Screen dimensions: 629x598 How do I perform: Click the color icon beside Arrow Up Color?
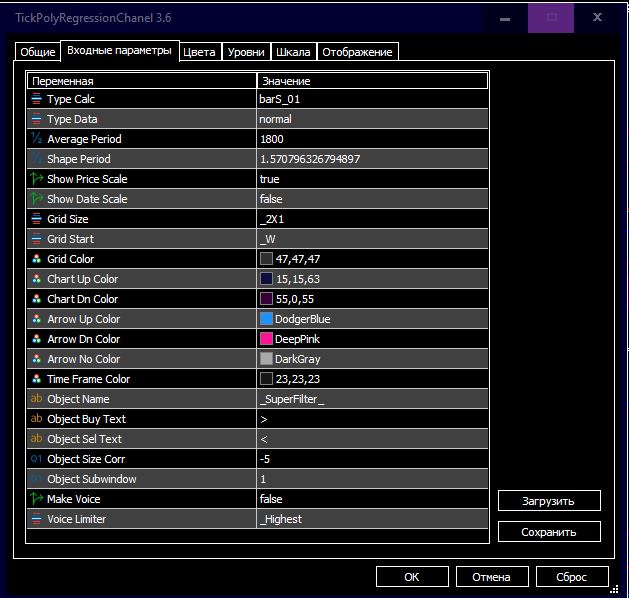point(37,319)
